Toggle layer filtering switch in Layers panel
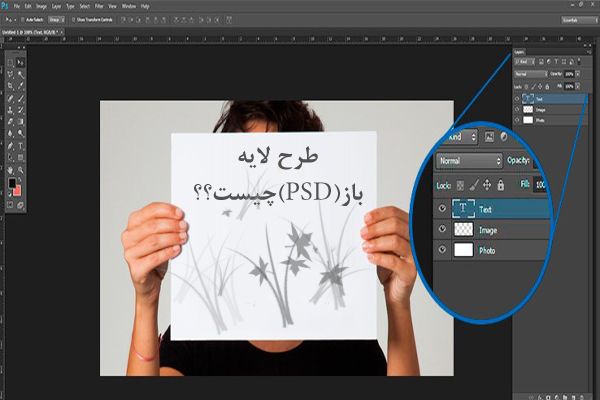 [x=579, y=61]
